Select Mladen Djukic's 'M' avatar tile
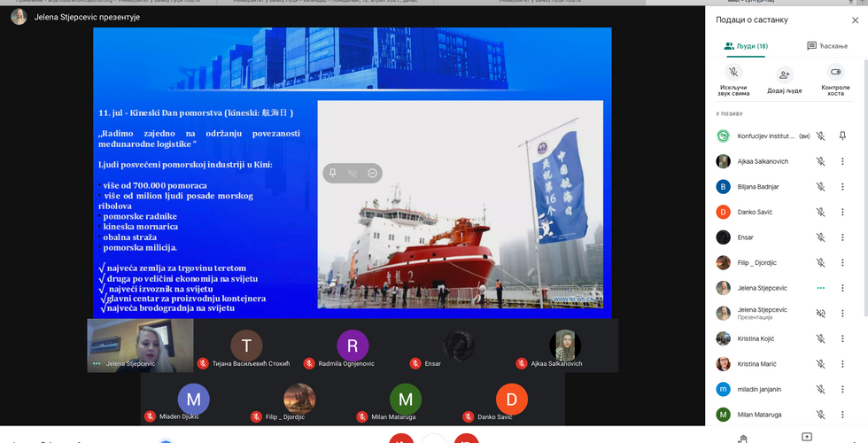The height and width of the screenshot is (443, 868). pyautogui.click(x=194, y=399)
